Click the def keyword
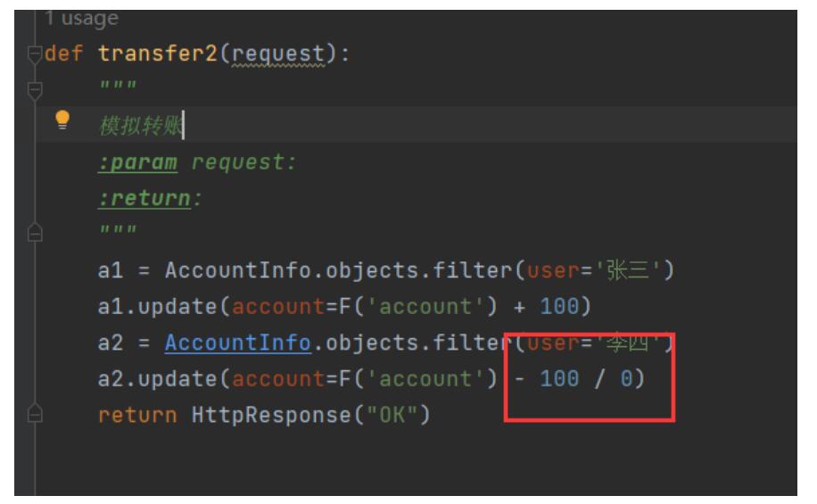This screenshot has height=504, width=817. (65, 53)
